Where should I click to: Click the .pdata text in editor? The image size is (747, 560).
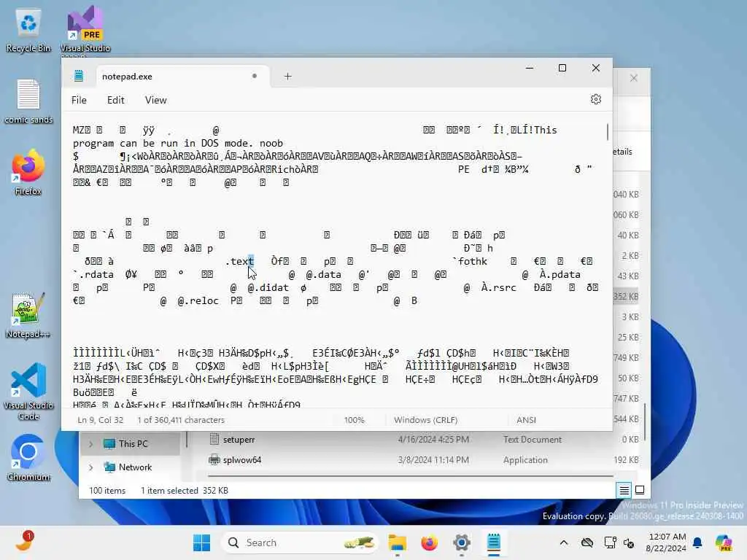[563, 275]
